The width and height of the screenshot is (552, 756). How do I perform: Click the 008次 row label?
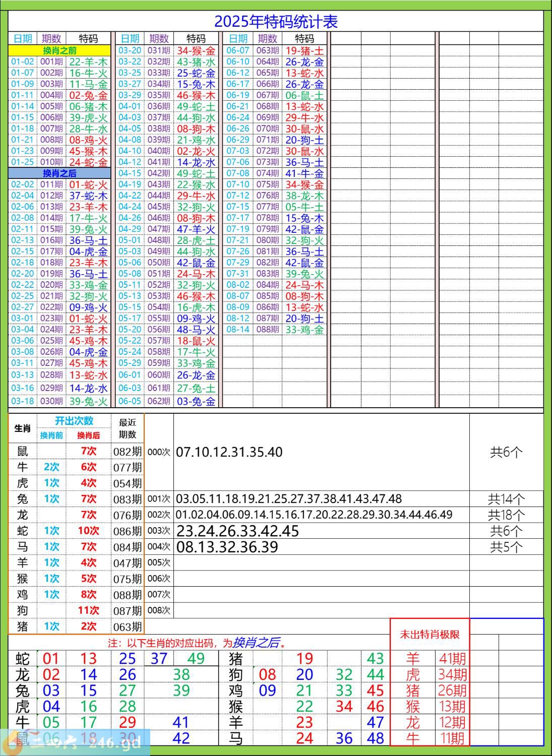pyautogui.click(x=159, y=610)
